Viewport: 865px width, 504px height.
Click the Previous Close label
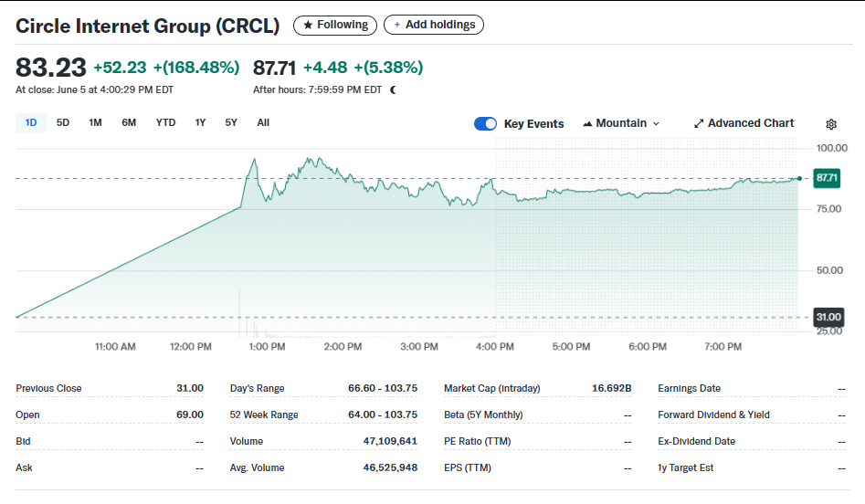48,388
